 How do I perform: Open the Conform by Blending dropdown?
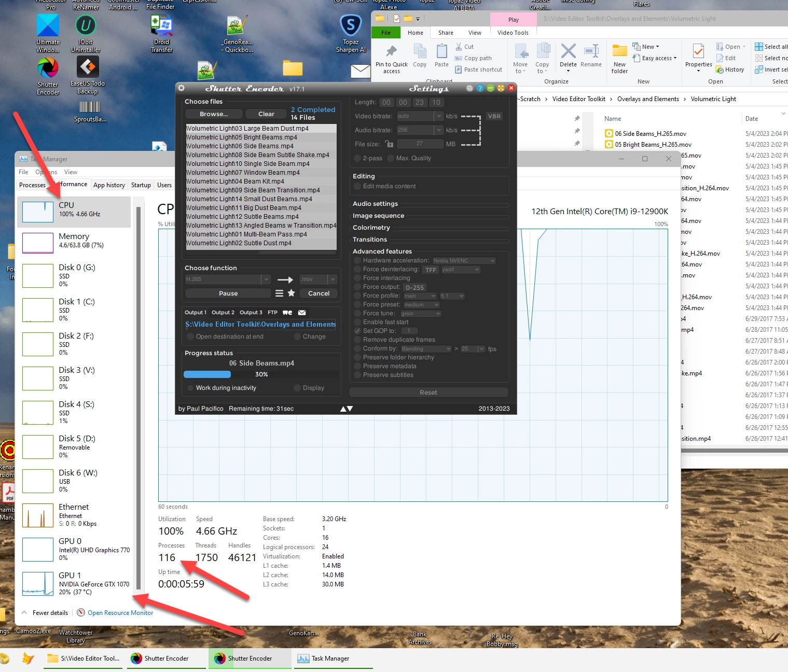tap(426, 349)
